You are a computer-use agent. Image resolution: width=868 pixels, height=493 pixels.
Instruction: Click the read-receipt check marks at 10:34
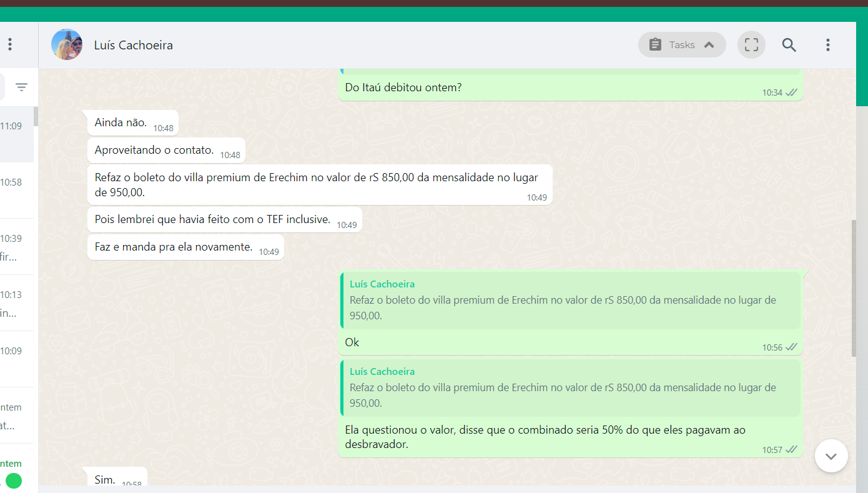coord(792,92)
